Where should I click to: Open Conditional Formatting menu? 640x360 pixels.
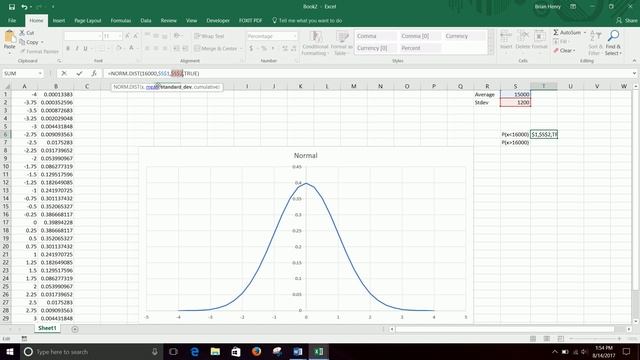click(x=315, y=43)
